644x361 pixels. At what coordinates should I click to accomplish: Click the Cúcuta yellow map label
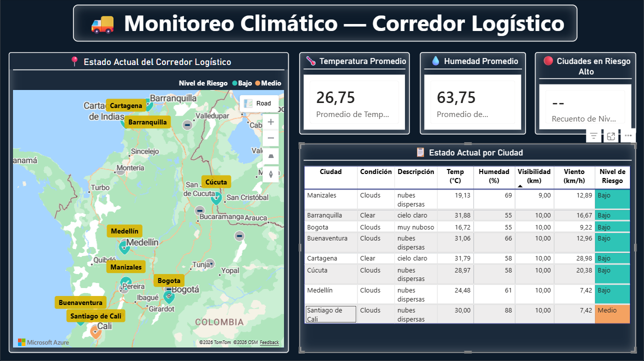pyautogui.click(x=216, y=182)
